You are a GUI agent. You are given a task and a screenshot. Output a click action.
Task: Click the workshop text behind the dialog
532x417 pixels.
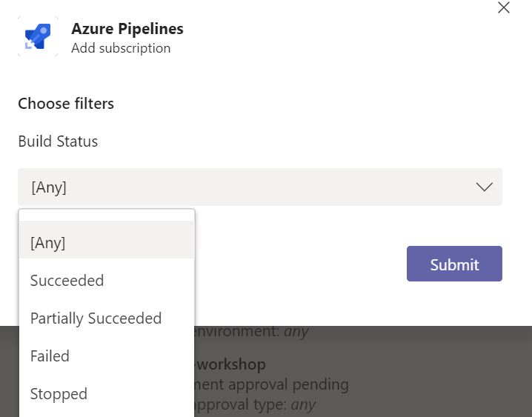231,365
